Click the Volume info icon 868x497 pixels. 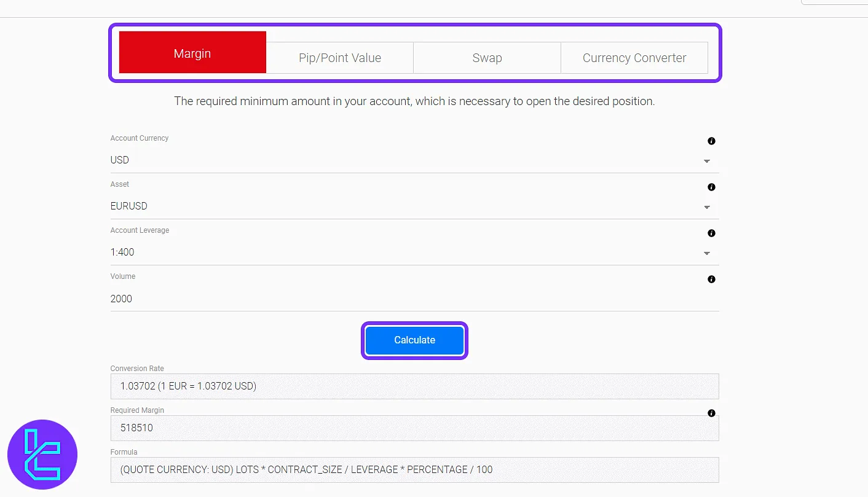[x=711, y=280]
